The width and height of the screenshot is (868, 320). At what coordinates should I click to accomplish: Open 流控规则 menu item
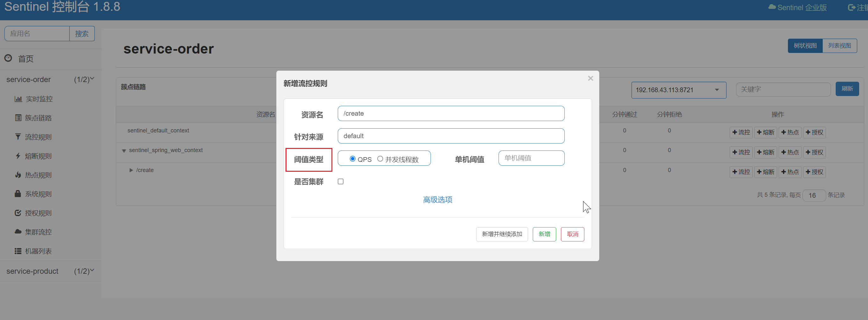pos(38,137)
